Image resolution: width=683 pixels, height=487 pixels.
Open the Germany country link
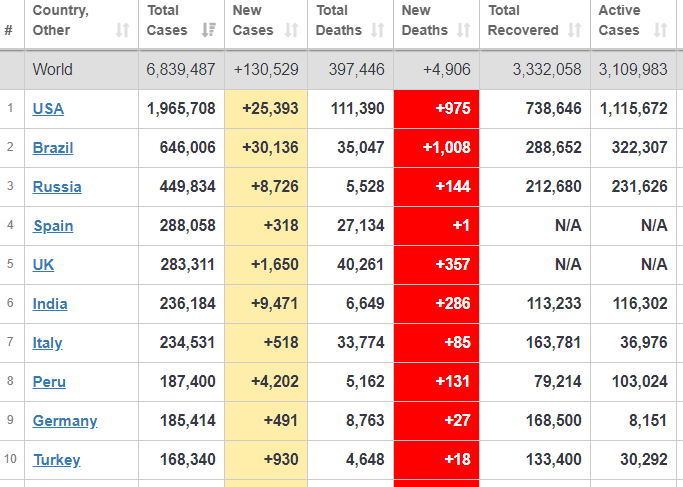pos(65,421)
